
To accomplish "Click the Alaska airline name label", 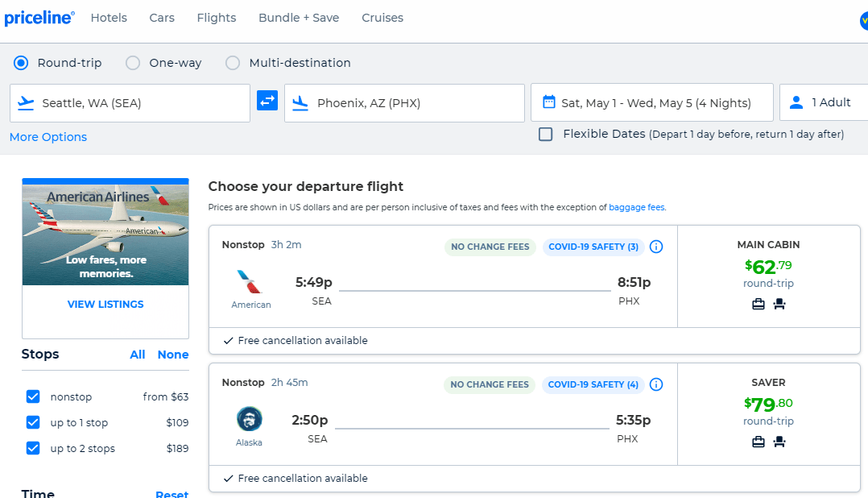I will coord(249,442).
